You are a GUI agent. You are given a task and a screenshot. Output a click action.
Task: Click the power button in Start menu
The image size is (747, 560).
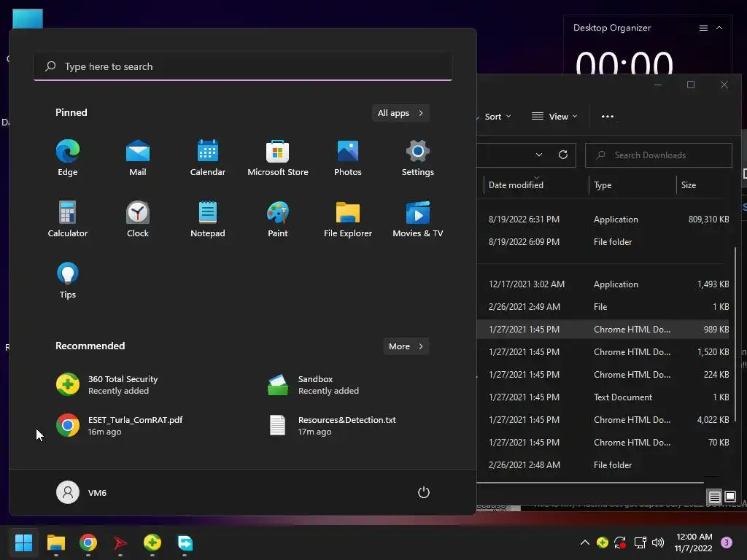pyautogui.click(x=424, y=492)
